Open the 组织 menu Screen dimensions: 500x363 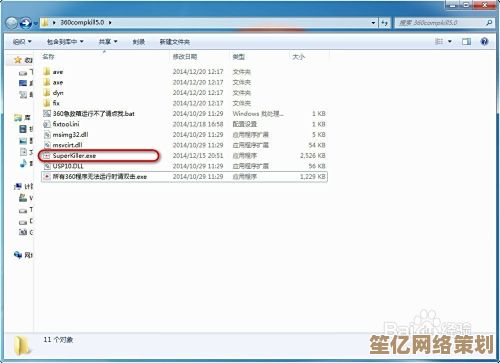[x=22, y=42]
